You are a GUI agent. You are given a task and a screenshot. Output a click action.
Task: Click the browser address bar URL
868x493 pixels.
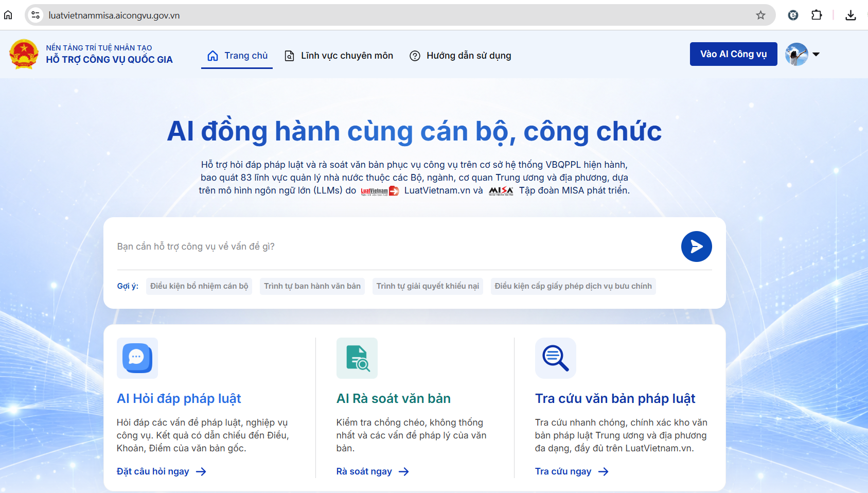point(114,15)
